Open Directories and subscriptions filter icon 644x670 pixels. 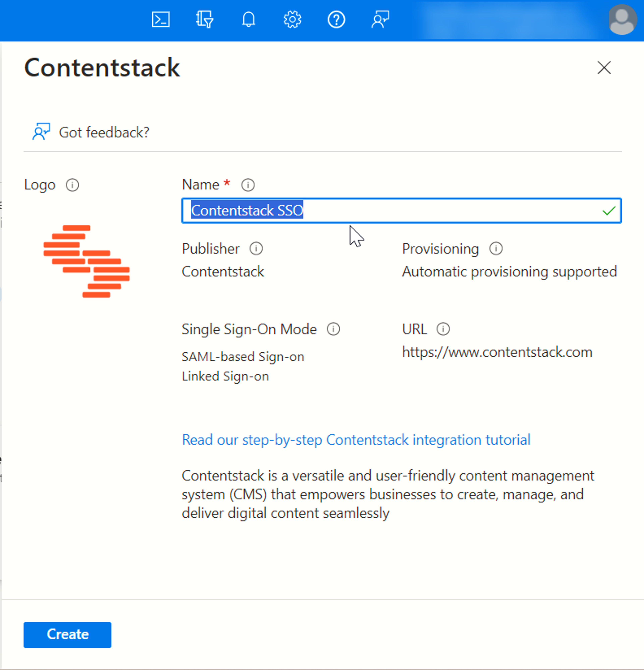(x=204, y=19)
